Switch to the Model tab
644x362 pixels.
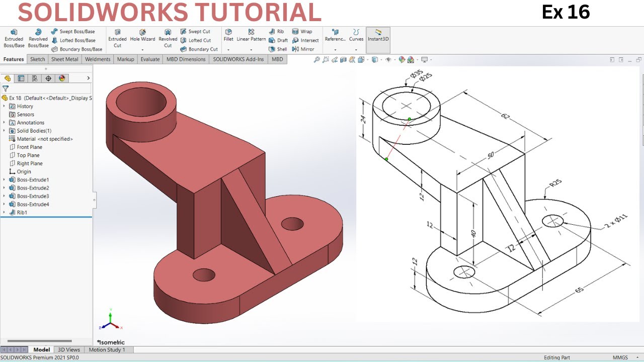[x=42, y=349]
